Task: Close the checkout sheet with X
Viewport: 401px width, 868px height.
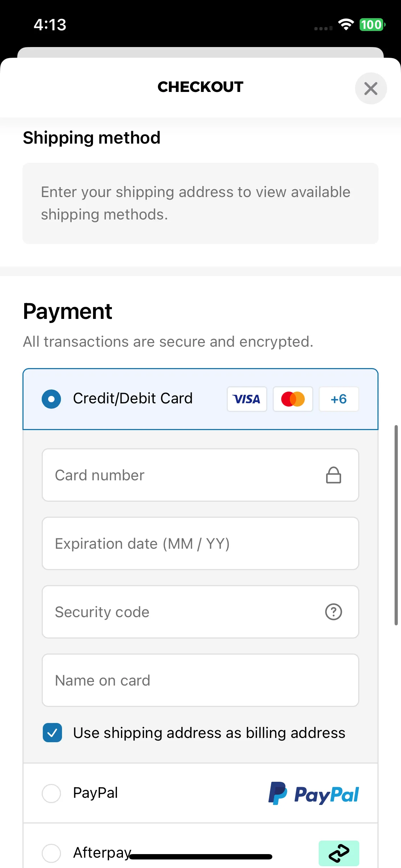Action: pyautogui.click(x=371, y=88)
